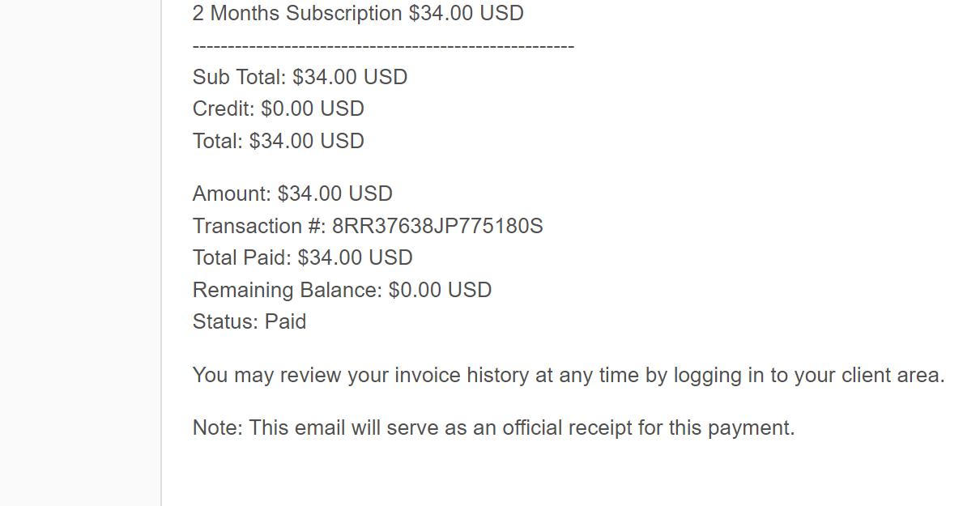The image size is (980, 506).
Task: Click the word Paid in the status line
Action: click(x=286, y=321)
